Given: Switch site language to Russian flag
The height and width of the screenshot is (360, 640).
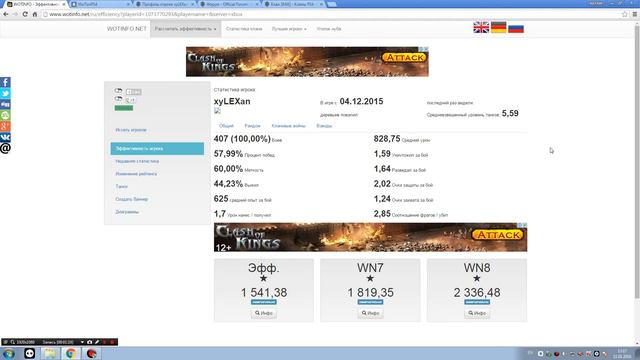Looking at the screenshot, I should click(516, 28).
